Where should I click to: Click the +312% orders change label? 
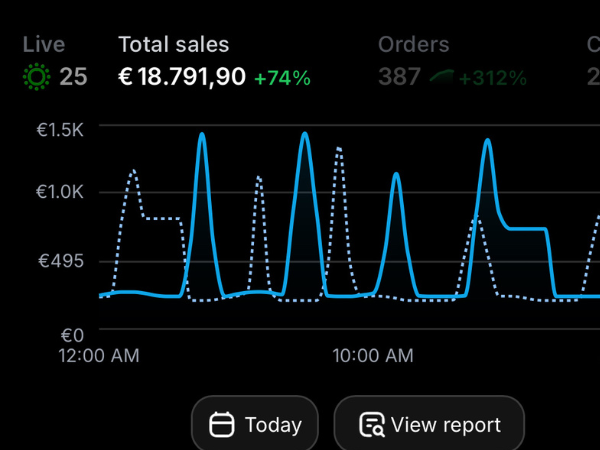493,78
